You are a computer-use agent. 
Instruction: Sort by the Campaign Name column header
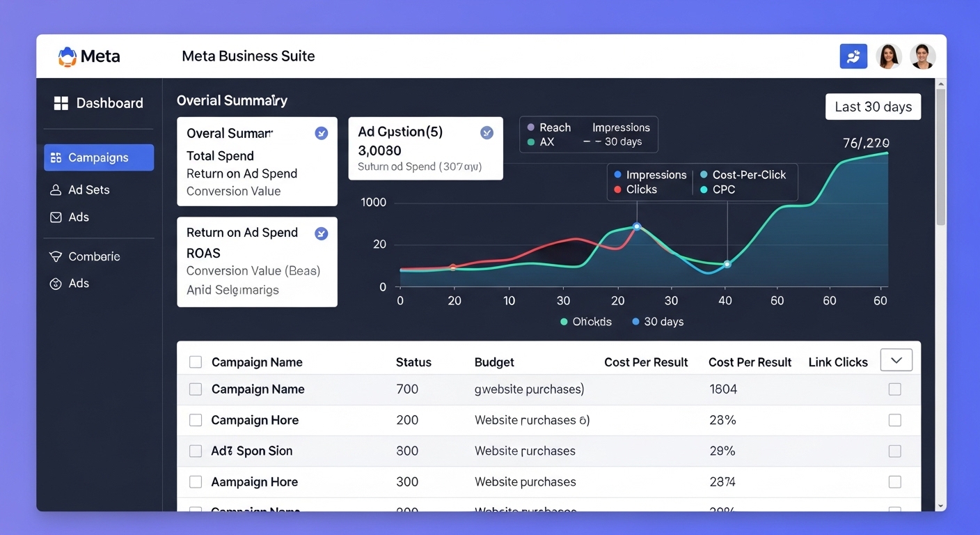pos(257,362)
